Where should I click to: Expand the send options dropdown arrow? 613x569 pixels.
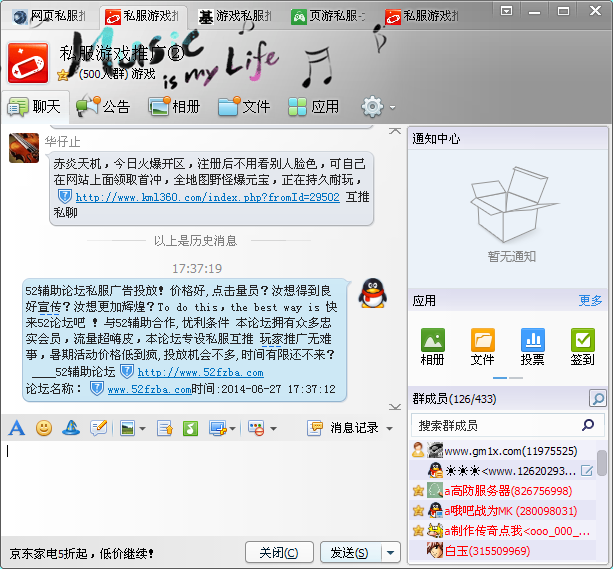click(x=391, y=553)
